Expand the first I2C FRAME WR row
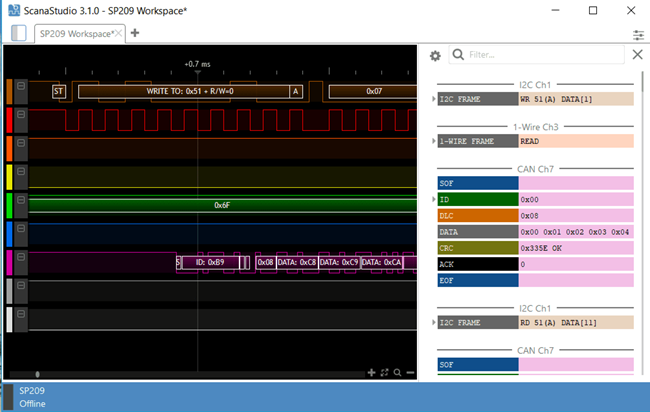Image resolution: width=650 pixels, height=412 pixels. 434,99
